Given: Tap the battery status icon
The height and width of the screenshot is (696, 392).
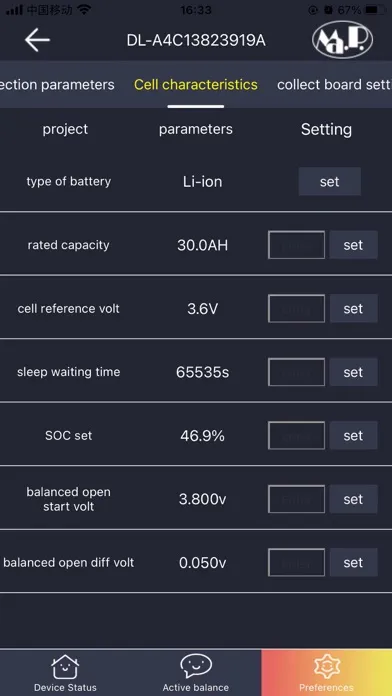Looking at the screenshot, I should click(x=377, y=10).
